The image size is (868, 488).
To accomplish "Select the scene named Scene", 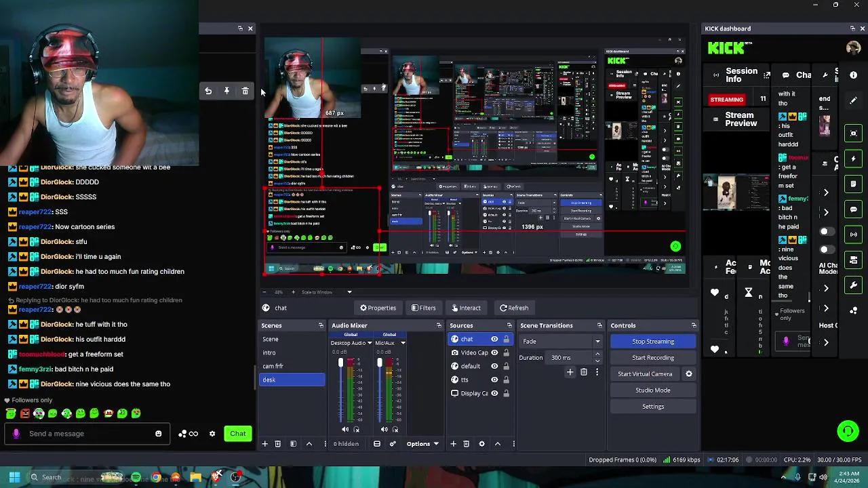I will click(x=292, y=339).
